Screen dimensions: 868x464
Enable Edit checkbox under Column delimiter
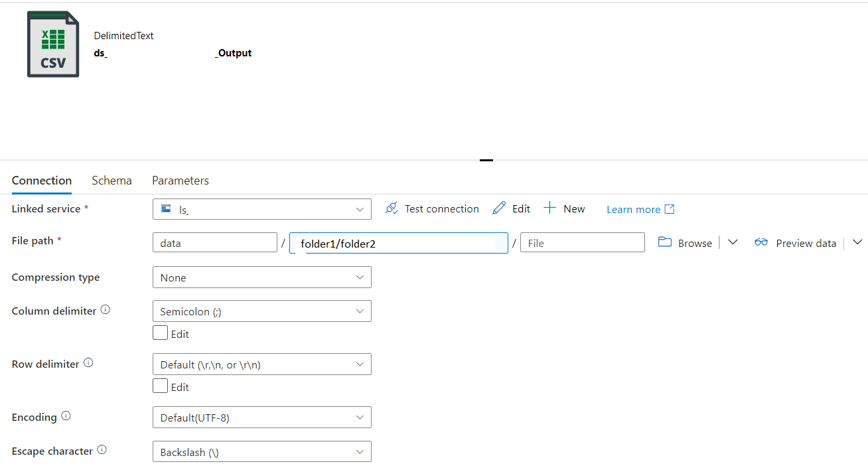(160, 333)
